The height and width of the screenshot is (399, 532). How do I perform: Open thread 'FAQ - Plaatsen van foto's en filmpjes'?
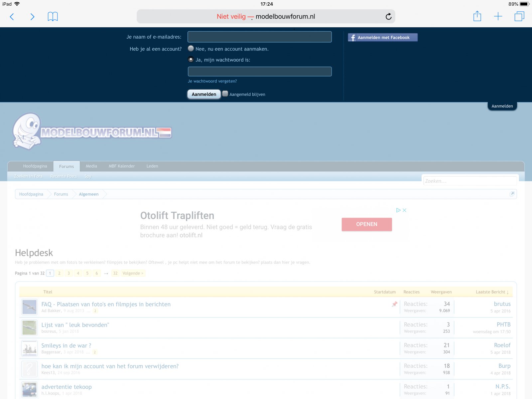(106, 304)
